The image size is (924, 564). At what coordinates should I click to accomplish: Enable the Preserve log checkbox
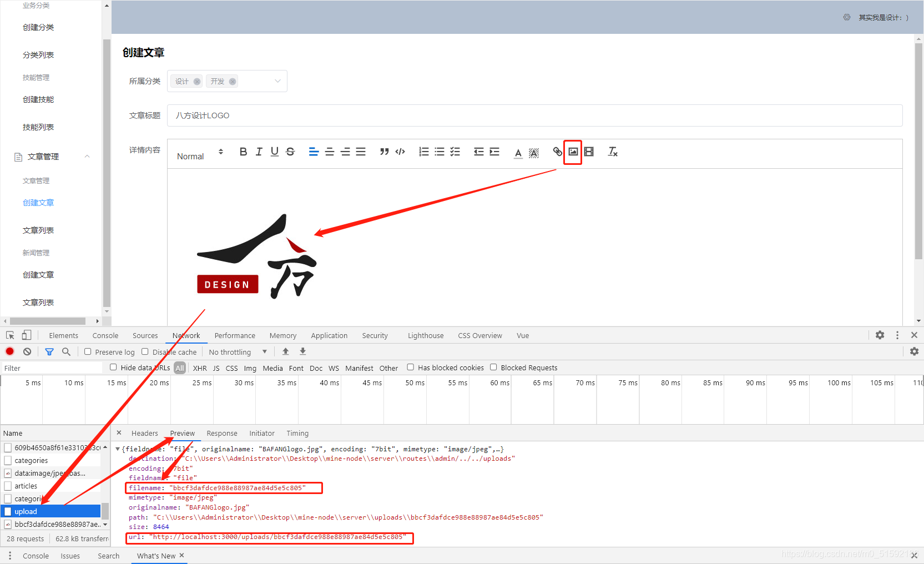[x=88, y=351]
